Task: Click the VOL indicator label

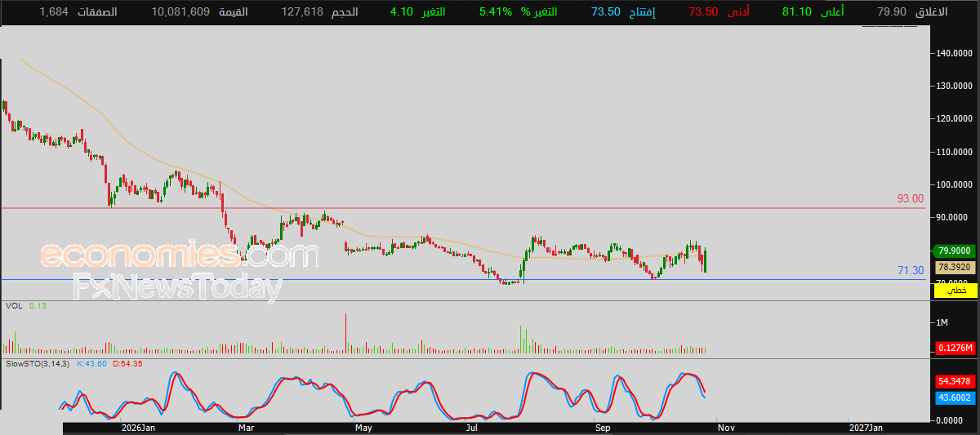Action: [13, 305]
